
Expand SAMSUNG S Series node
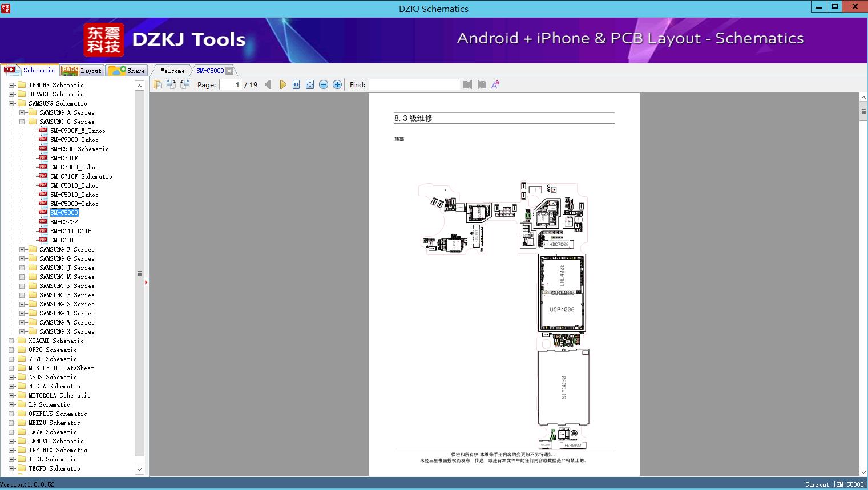22,304
